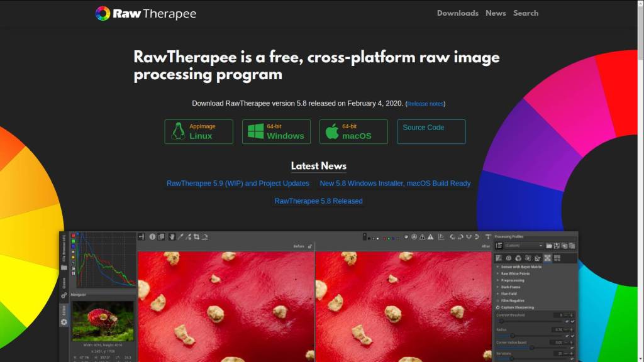Click the load processing profile folder icon
This screenshot has width=644, height=362.
pyautogui.click(x=548, y=246)
